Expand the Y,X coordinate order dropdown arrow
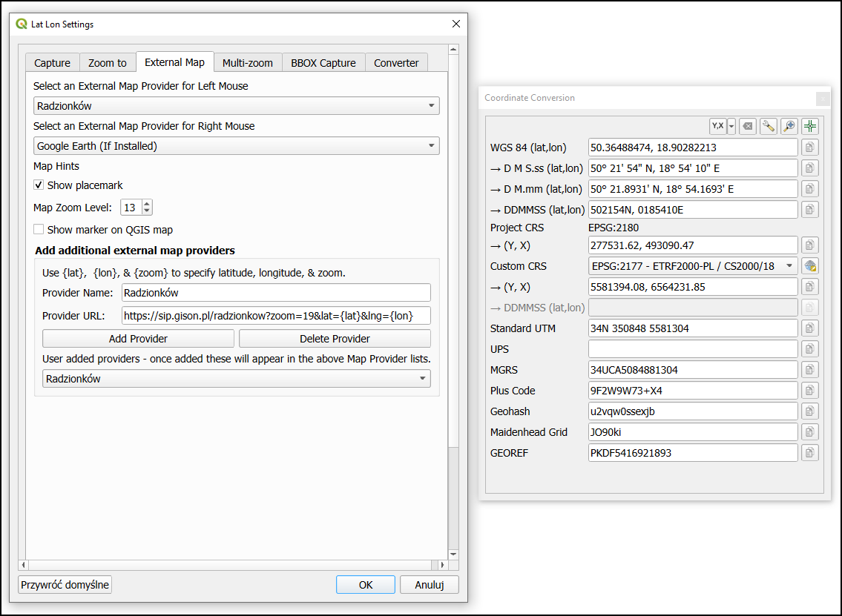 [x=731, y=126]
